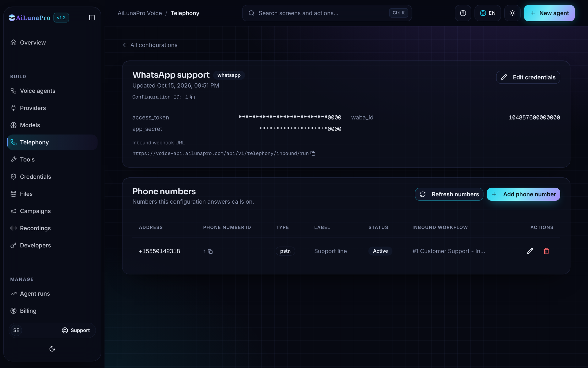This screenshot has height=368, width=588.
Task: Edit the +15550142318 phone number row
Action: click(530, 251)
